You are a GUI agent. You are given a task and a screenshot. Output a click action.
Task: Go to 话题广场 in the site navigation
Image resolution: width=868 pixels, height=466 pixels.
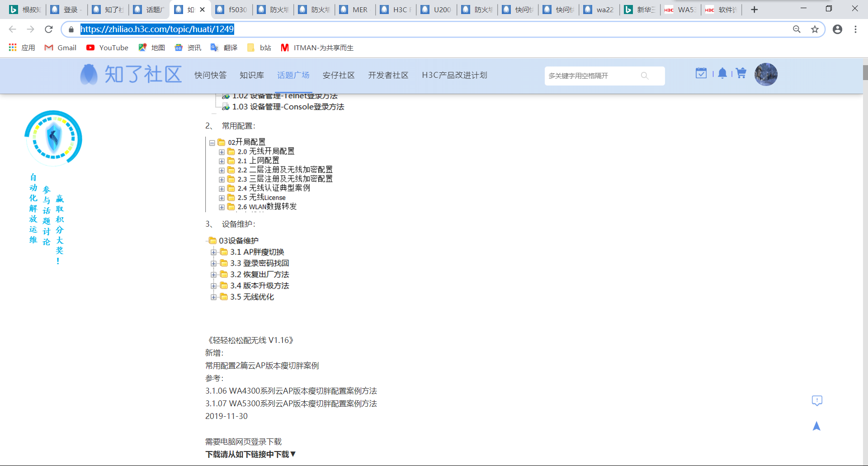tap(293, 75)
